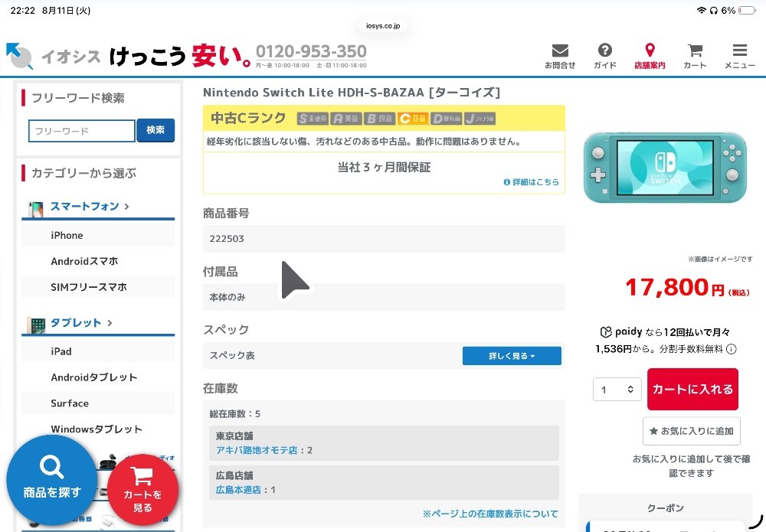Click the 0120-953-350 phone number

point(311,51)
